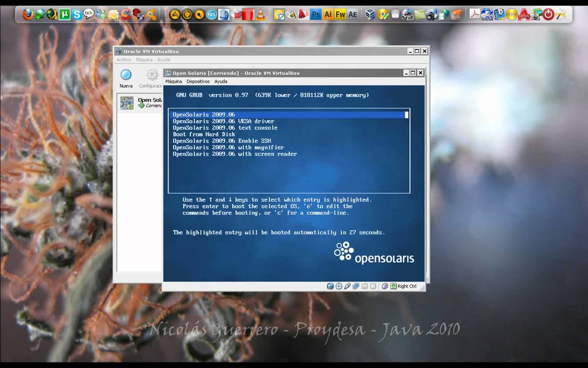
Task: Select 'Boot from Hard Disk' entry
Action: click(x=204, y=134)
